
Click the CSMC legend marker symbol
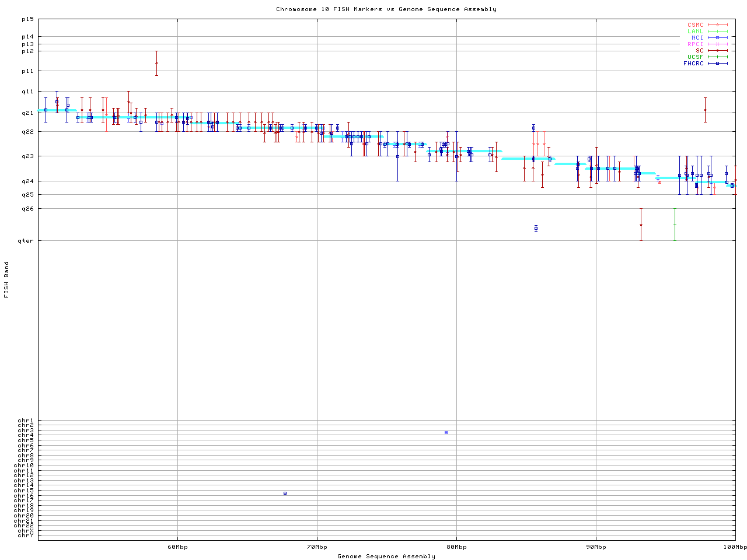[x=717, y=25]
